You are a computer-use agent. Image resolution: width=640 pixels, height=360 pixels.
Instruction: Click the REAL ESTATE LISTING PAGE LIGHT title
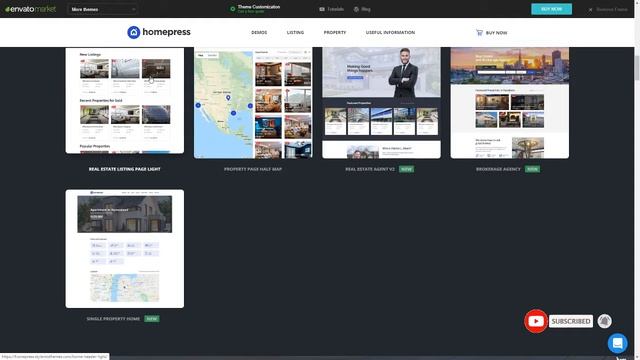tap(124, 169)
